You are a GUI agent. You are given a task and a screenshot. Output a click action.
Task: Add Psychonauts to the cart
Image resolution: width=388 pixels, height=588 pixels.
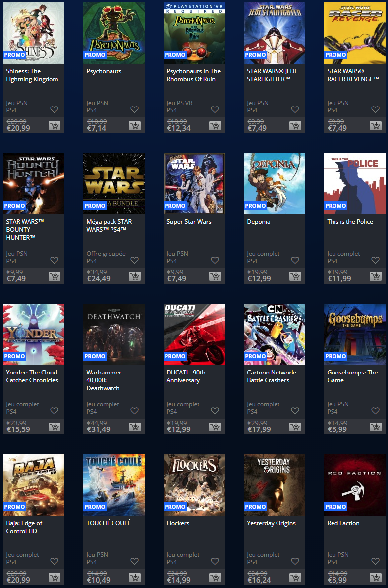[134, 126]
